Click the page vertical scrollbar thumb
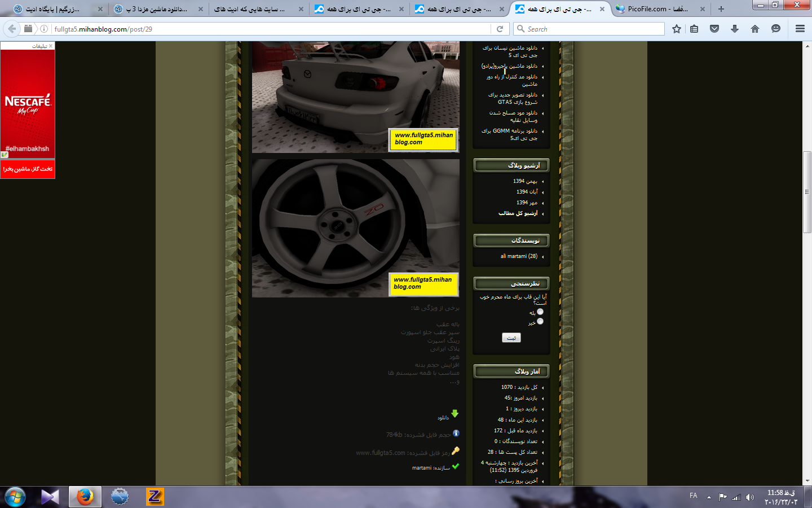812x508 pixels. [807, 192]
